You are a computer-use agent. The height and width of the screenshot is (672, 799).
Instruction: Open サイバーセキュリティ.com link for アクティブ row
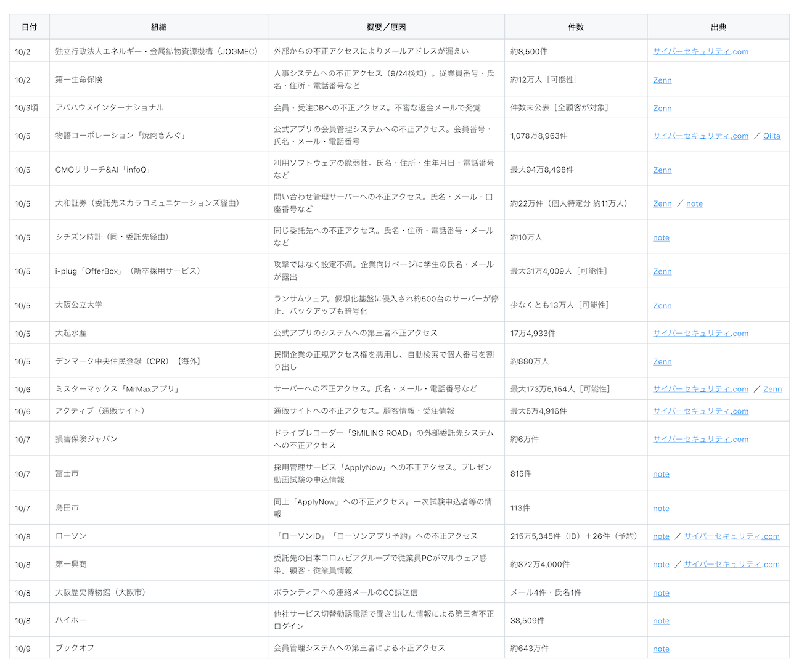[x=700, y=411]
